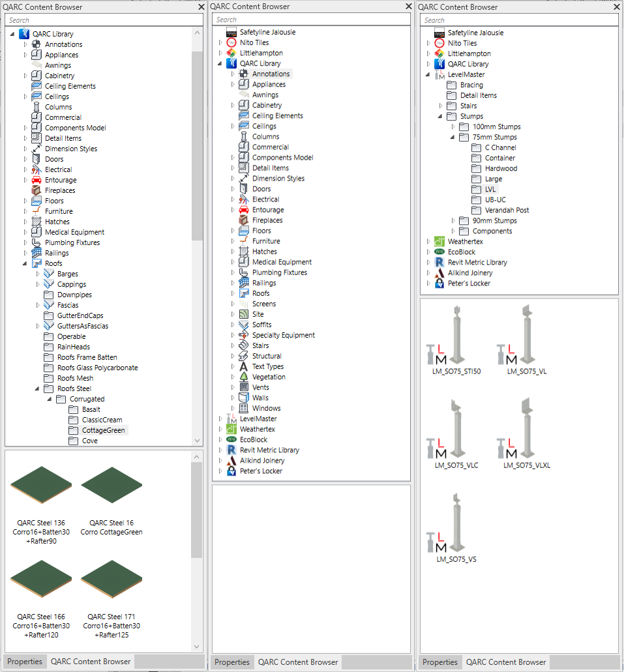624x672 pixels.
Task: Collapse the LevelMaster library in right panel
Action: (429, 75)
